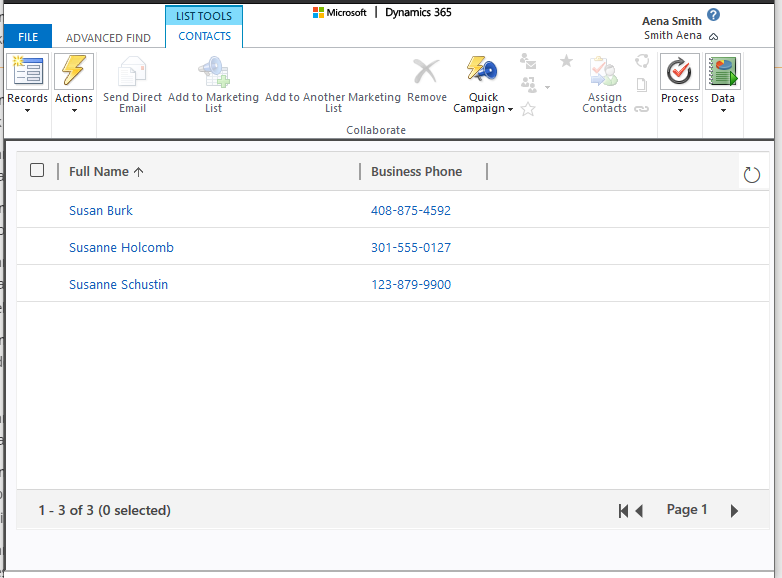Viewport: 782px width, 578px height.
Task: Click the chain link icon in ribbon
Action: 641,109
